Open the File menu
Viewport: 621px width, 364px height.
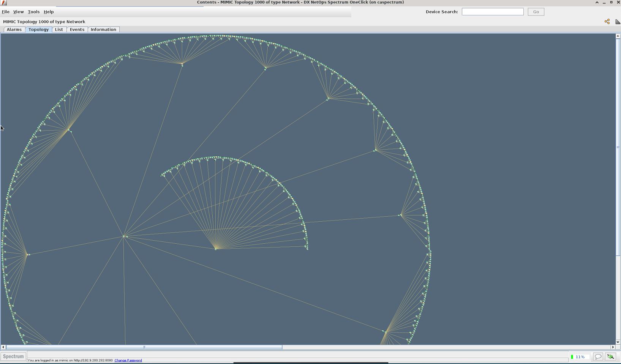pos(6,12)
